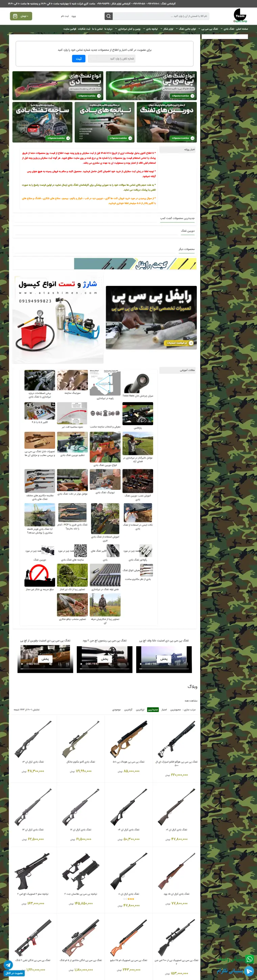Click the Telegram channel membership label
This screenshot has width=257, height=980.
[x=14, y=973]
